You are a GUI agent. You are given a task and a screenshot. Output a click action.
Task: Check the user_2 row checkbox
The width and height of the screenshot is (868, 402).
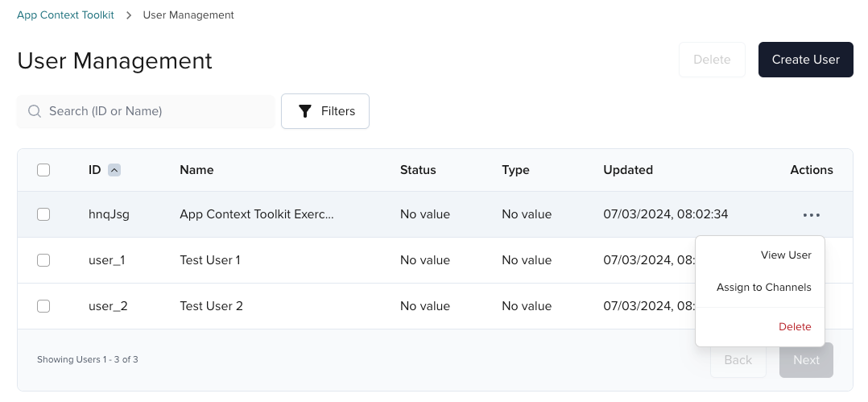pos(43,306)
